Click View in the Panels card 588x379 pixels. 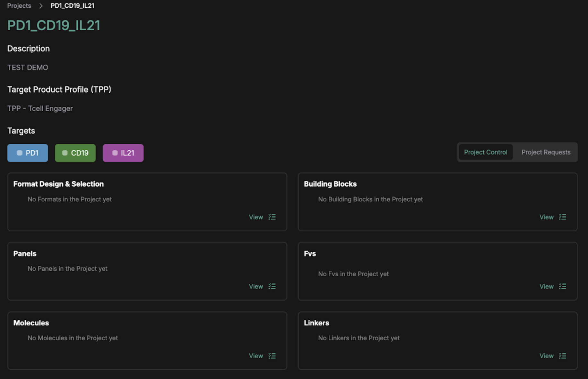point(256,286)
